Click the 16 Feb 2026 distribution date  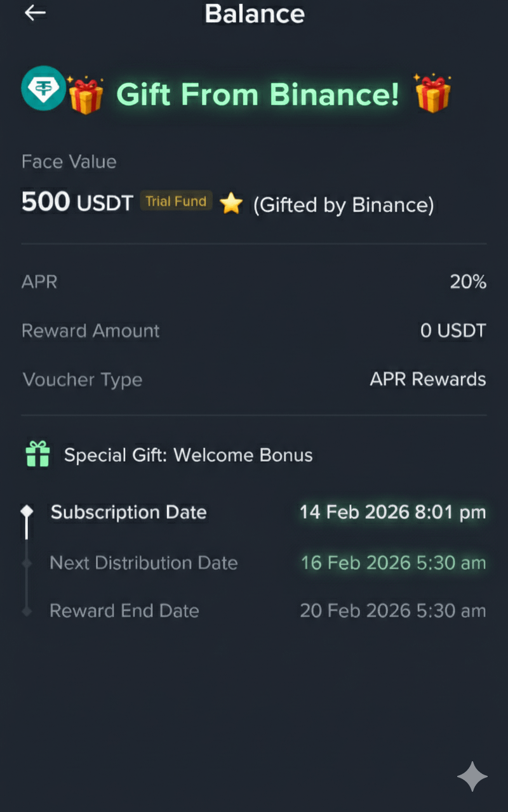393,563
